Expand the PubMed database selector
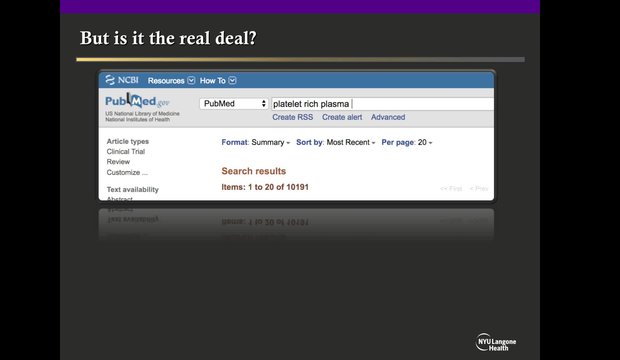 click(x=234, y=104)
